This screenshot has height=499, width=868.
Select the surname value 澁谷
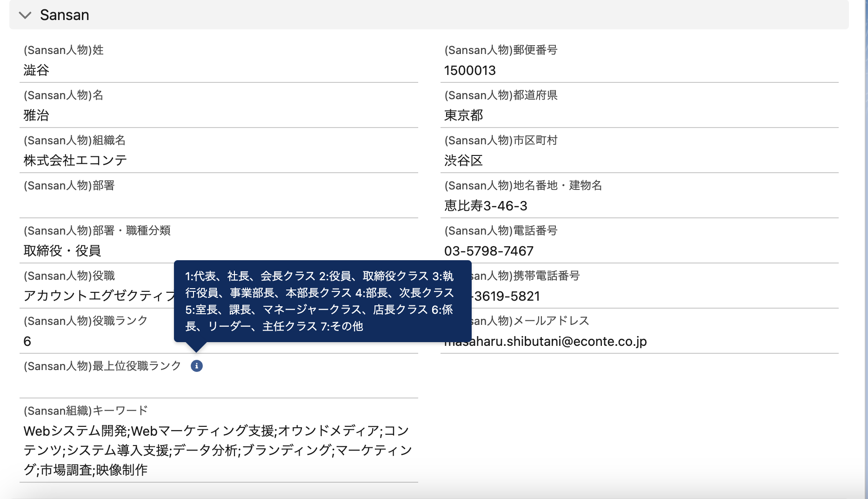[36, 70]
